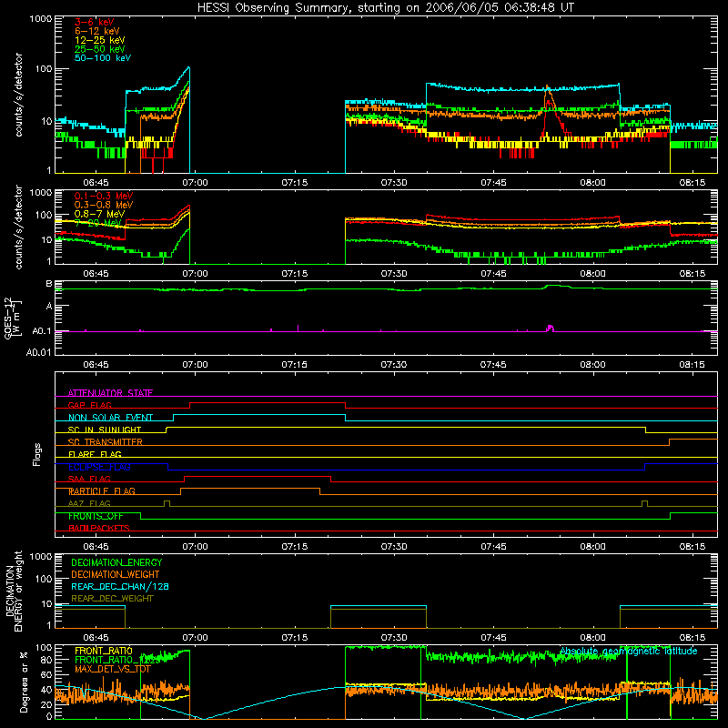Viewport: 728px width, 728px height.
Task: Select the orange 6-12 keV legend label
Action: click(x=97, y=31)
